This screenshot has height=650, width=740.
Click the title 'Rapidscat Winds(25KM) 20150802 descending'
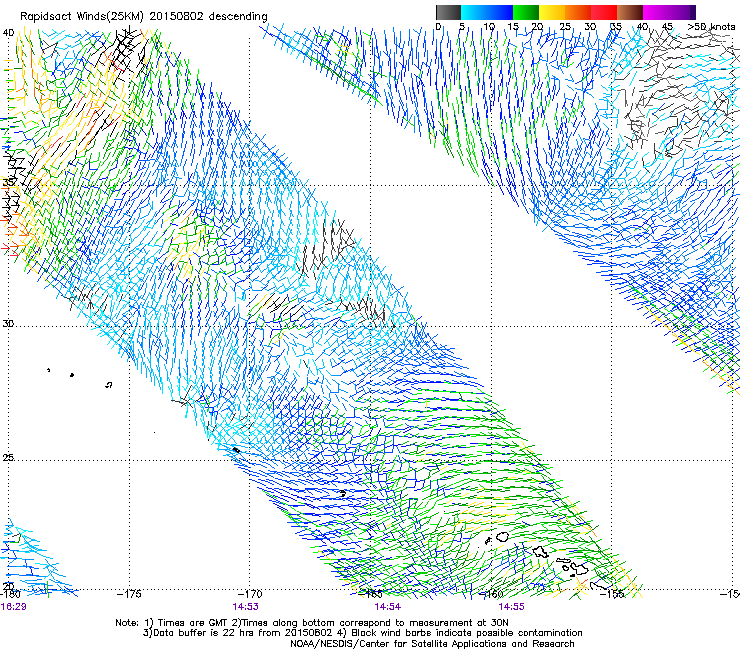tap(144, 17)
